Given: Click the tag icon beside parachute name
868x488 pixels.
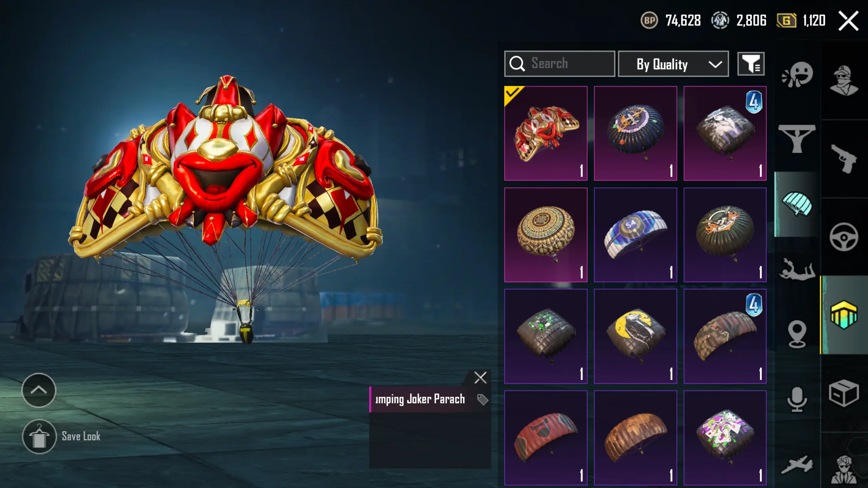Looking at the screenshot, I should coord(482,400).
